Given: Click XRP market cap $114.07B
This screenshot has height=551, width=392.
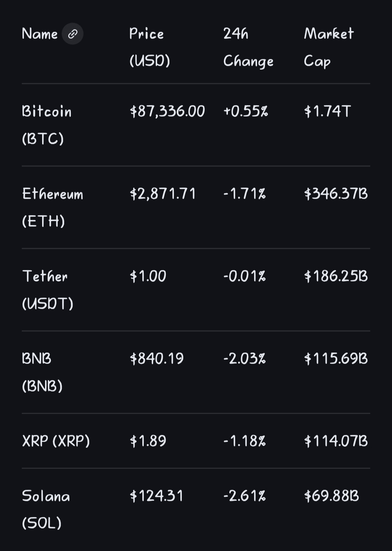Looking at the screenshot, I should 336,441.
